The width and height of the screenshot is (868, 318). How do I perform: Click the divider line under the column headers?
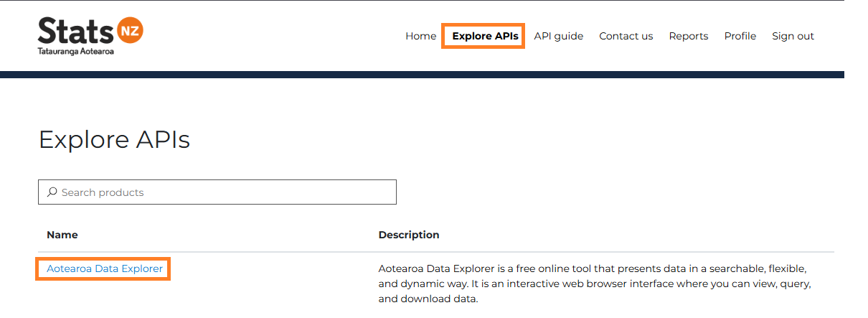(436, 252)
